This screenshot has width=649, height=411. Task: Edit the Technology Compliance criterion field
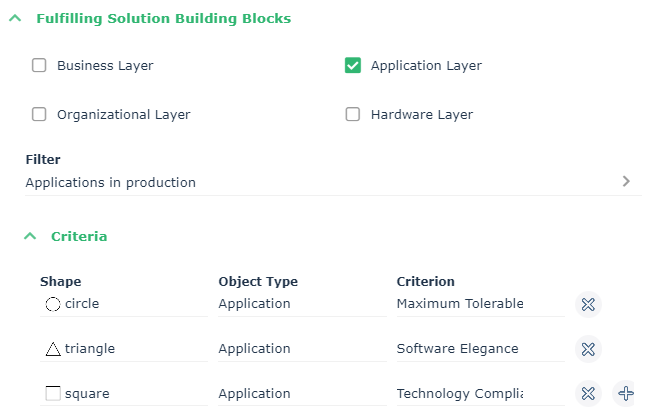pos(478,394)
